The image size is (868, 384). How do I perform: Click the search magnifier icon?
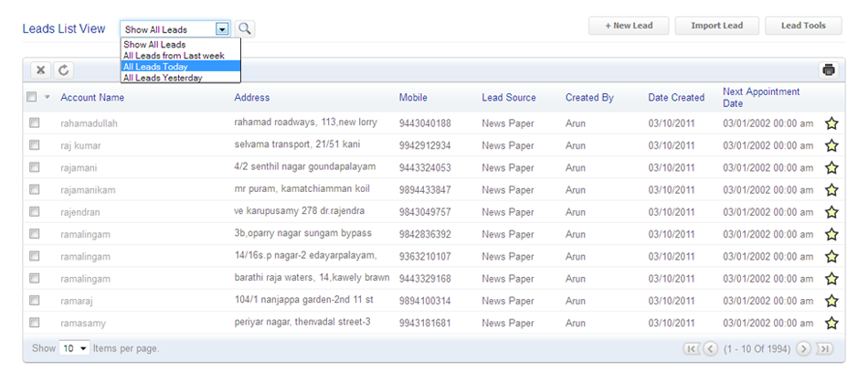point(245,29)
